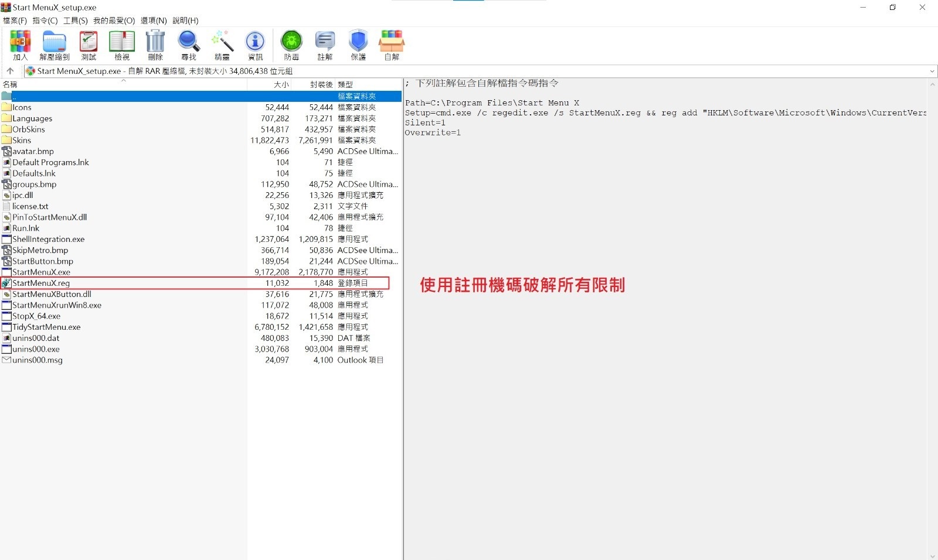Screen dimensions: 938x560
Task: Select StartMenuX.reg registry file
Action: 201,283
